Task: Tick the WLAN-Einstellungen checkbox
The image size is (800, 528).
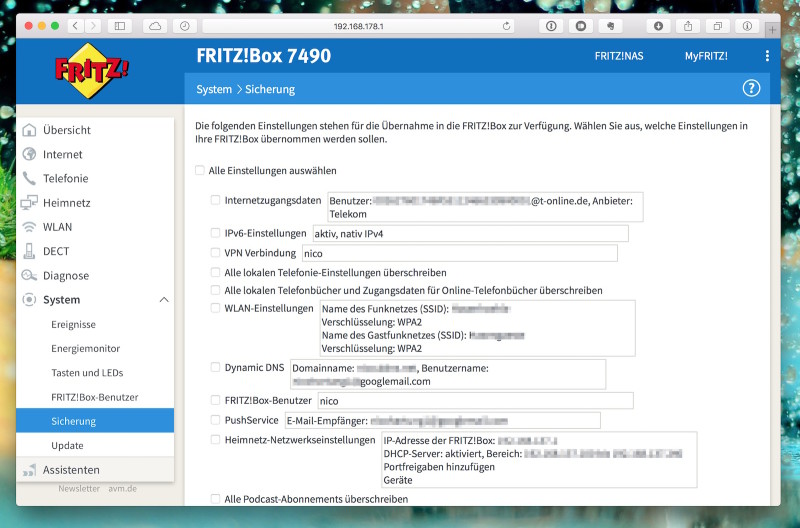Action: point(216,308)
